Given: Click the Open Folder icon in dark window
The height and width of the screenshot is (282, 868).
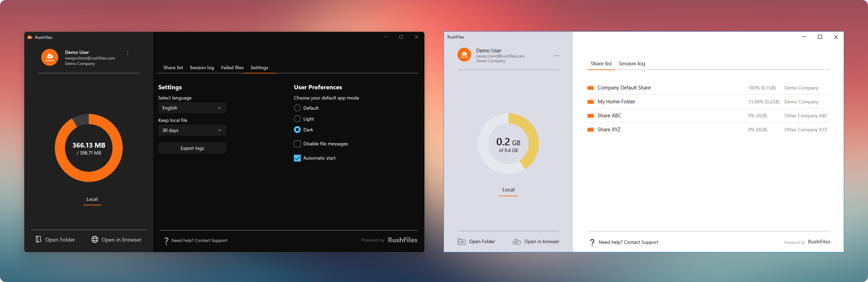Looking at the screenshot, I should coord(38,240).
